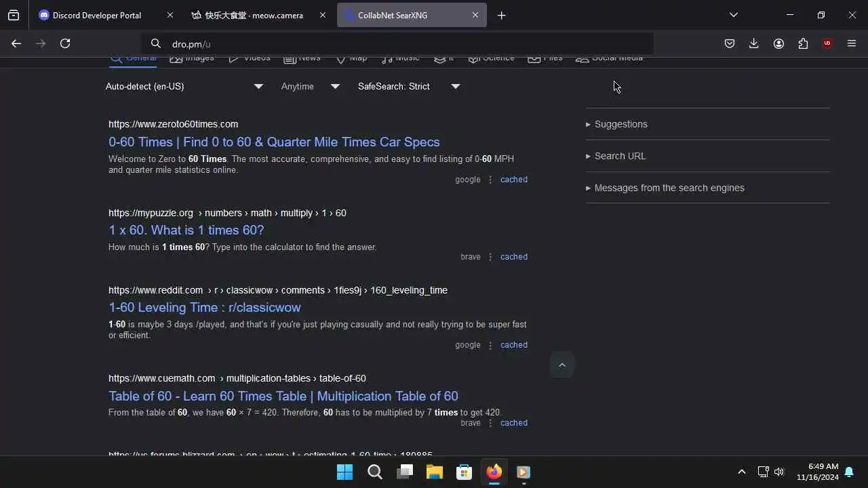The image size is (868, 488).
Task: Close the meow.camera tab
Action: tap(323, 15)
